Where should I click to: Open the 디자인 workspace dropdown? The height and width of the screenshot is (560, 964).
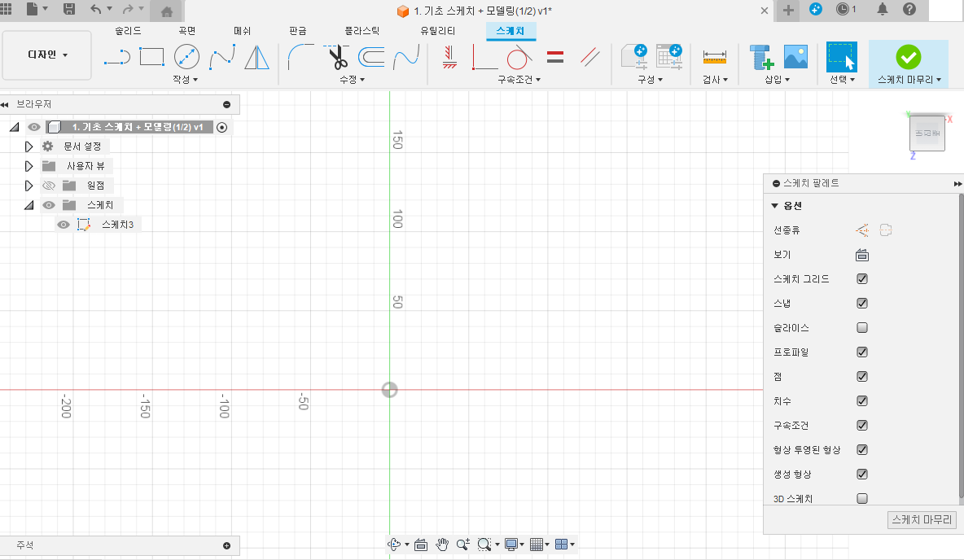click(x=47, y=55)
